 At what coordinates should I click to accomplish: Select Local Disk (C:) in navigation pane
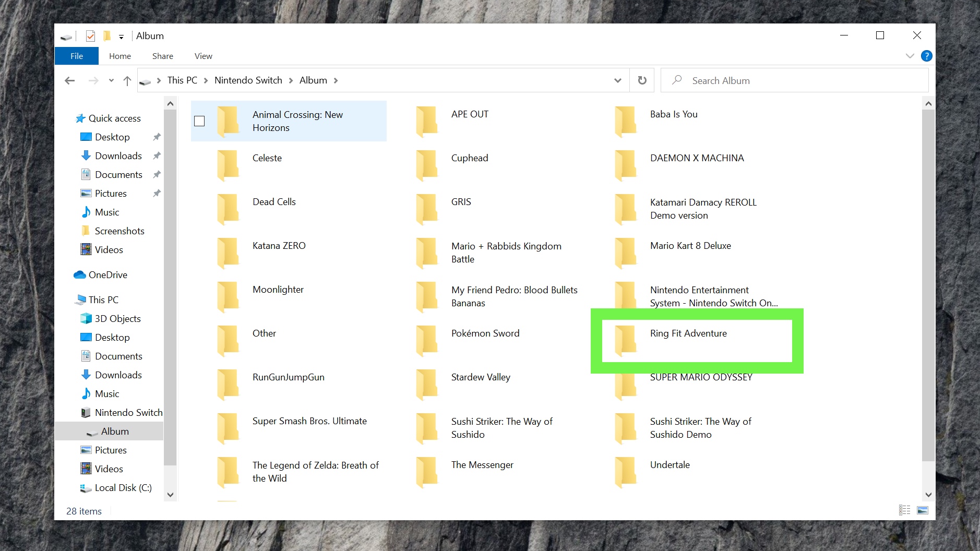click(115, 488)
